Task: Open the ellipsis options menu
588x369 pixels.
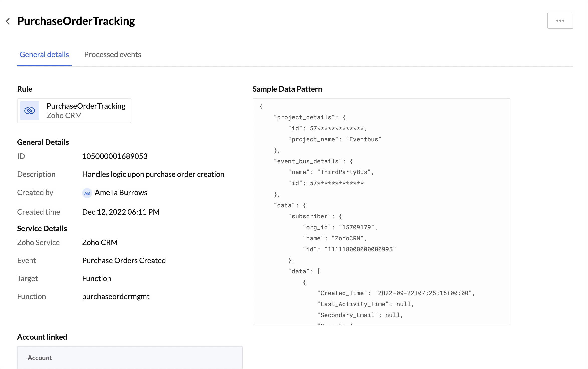Action: tap(560, 20)
